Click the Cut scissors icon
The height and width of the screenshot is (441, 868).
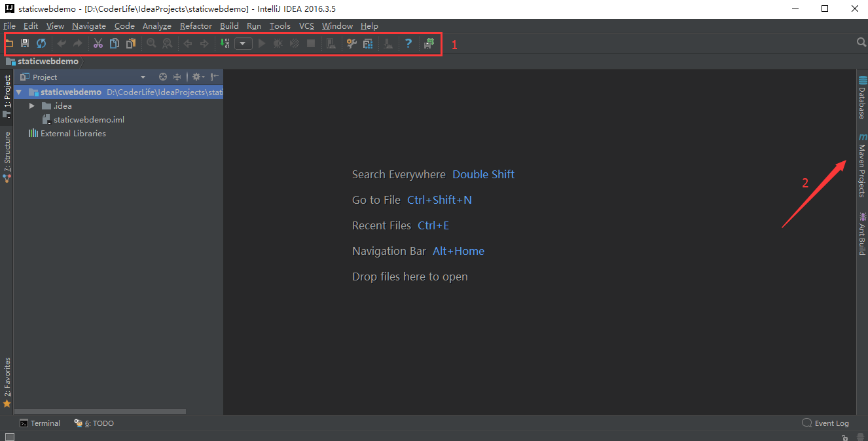(98, 43)
